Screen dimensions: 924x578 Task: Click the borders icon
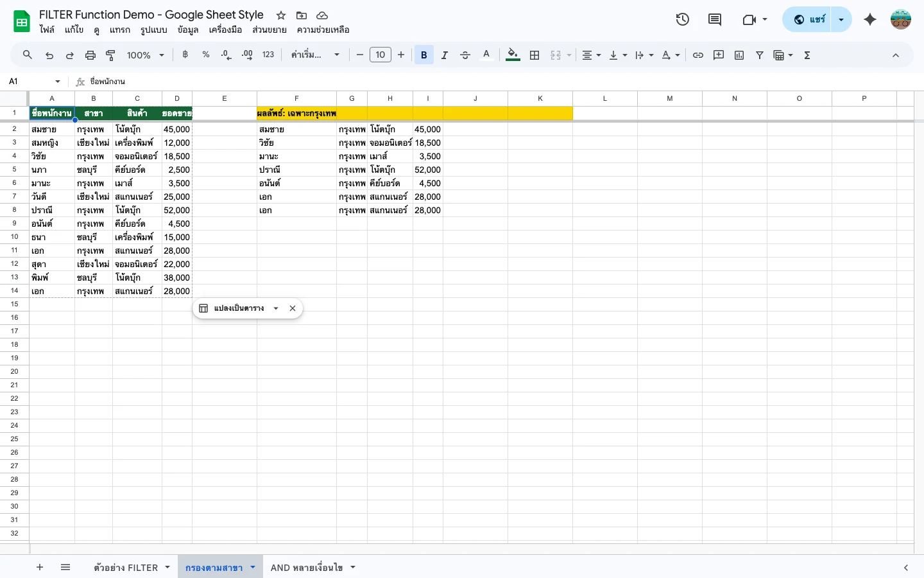coord(535,55)
